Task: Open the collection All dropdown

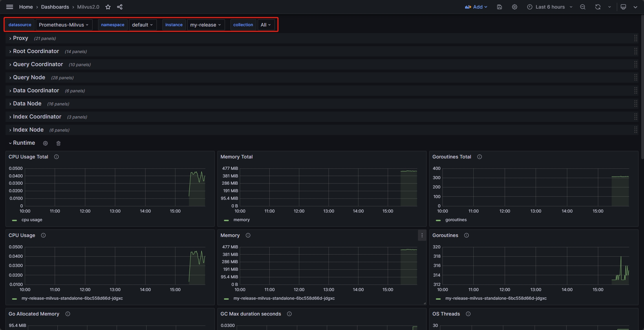Action: pyautogui.click(x=266, y=25)
